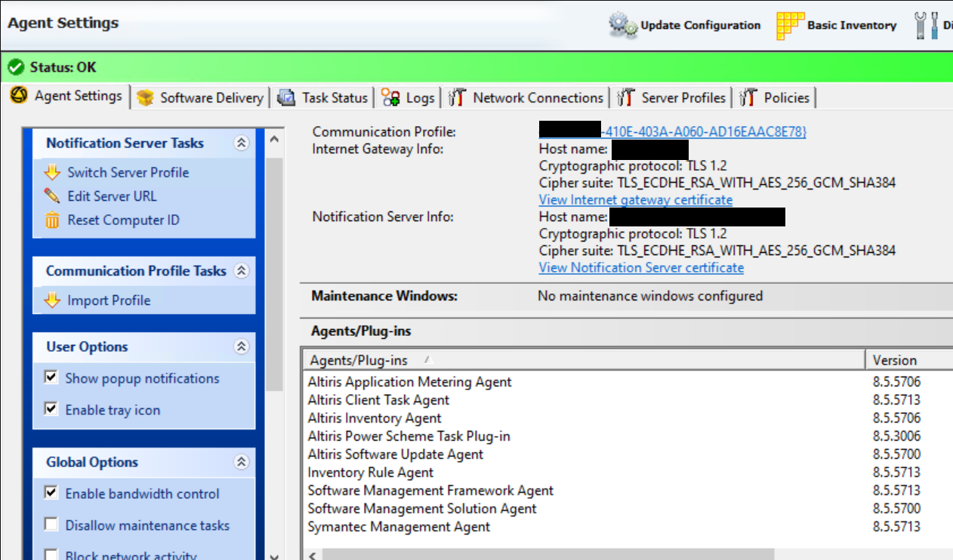953x560 pixels.
Task: Click the Import Profile arrow icon
Action: [x=52, y=300]
